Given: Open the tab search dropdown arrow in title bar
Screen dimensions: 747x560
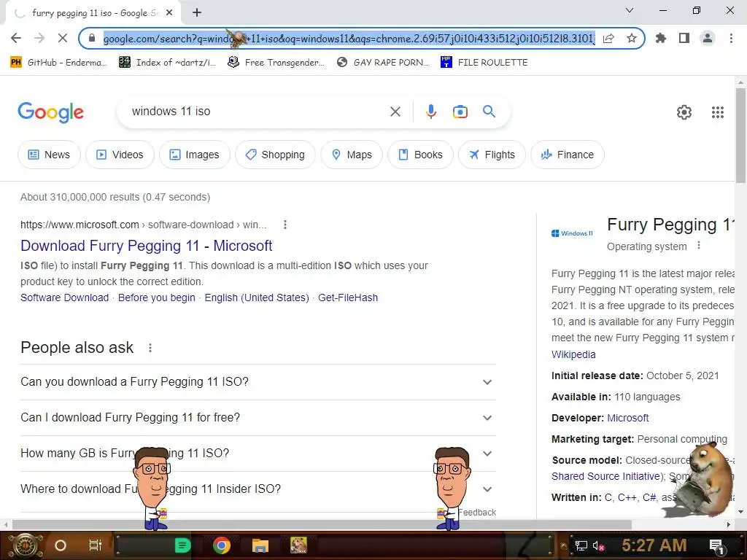Looking at the screenshot, I should pos(630,10).
